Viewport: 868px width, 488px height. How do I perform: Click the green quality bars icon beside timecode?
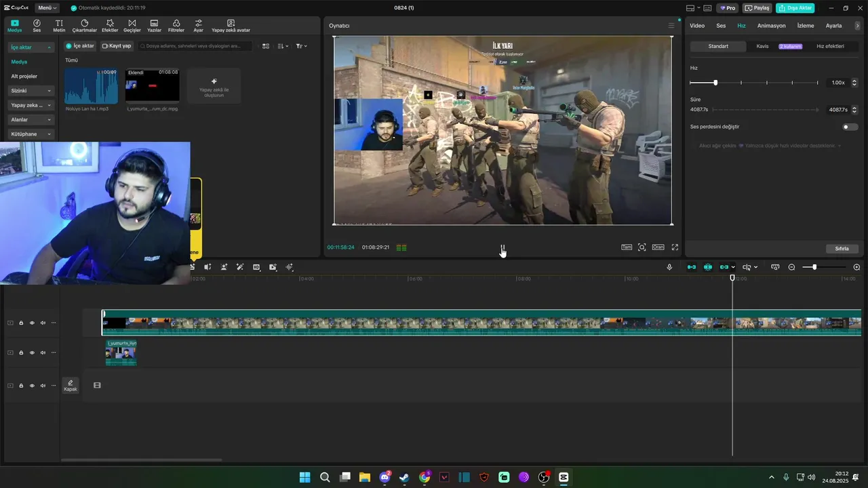coord(401,247)
